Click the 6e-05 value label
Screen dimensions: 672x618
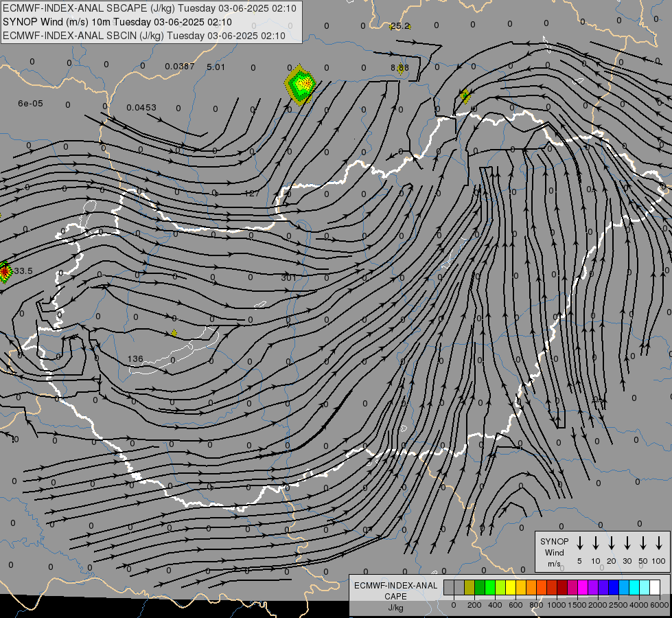coord(30,104)
